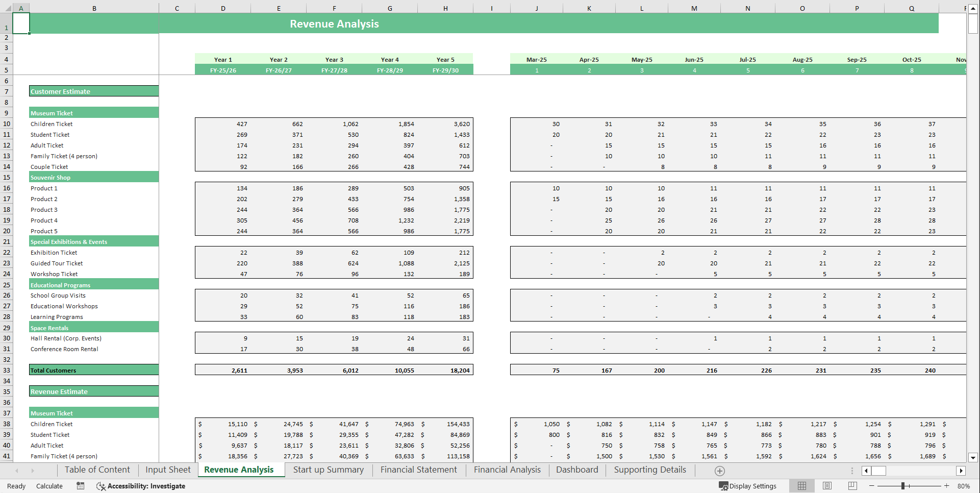980x493 pixels.
Task: Enable Page Break Preview mode
Action: pos(851,485)
